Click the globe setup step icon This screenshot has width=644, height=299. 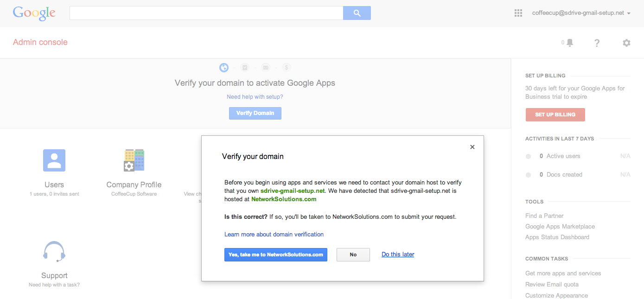[224, 68]
